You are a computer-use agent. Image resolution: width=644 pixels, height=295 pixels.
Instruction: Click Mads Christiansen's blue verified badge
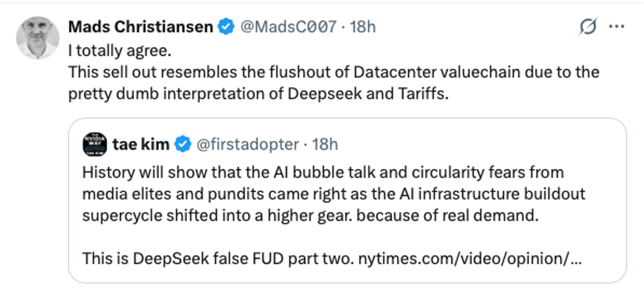(x=226, y=27)
